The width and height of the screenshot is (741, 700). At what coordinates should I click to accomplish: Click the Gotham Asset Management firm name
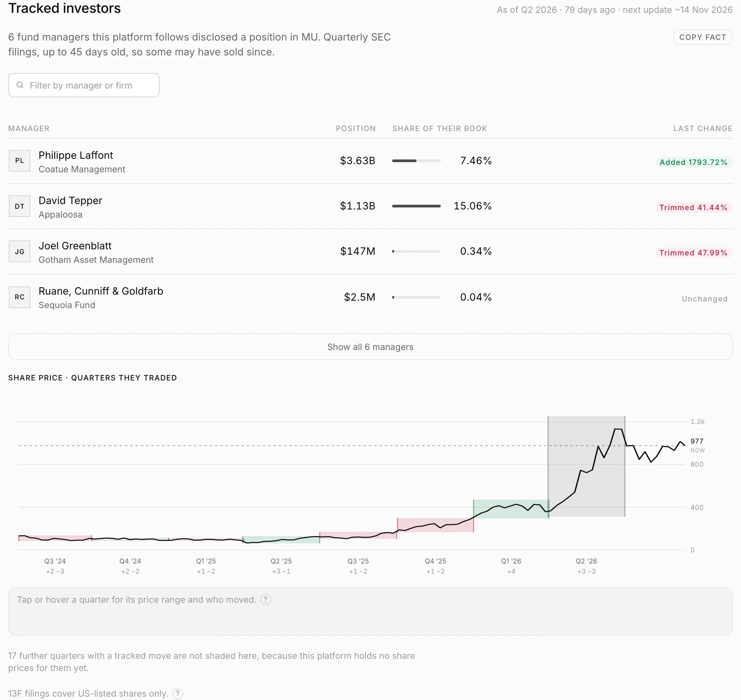tap(96, 260)
